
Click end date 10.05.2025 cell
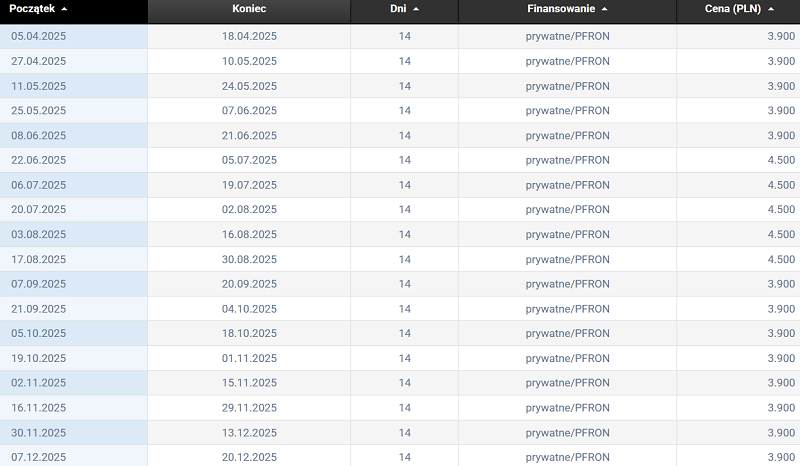pyautogui.click(x=249, y=61)
